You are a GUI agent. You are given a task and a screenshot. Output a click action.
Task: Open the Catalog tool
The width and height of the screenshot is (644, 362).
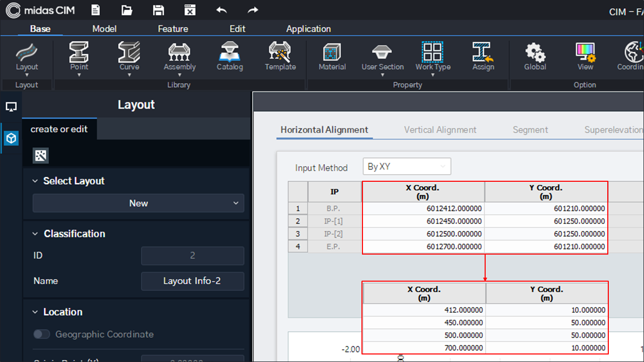(230, 56)
